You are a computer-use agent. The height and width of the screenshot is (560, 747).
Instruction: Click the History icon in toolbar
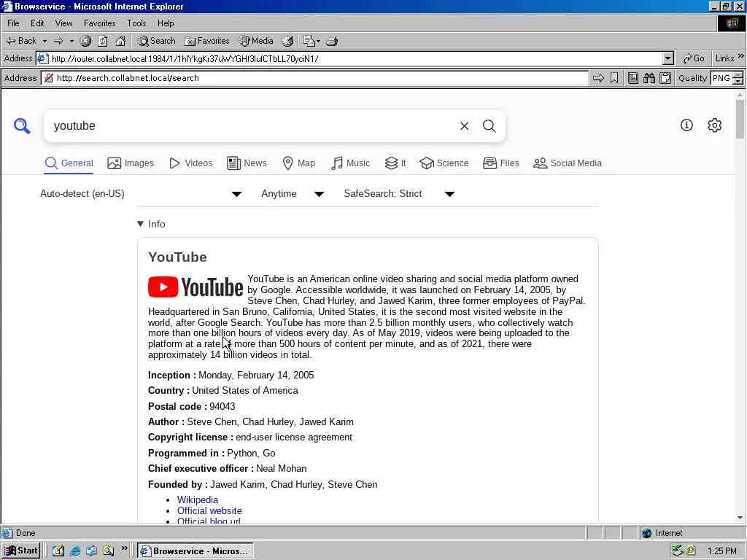tap(287, 41)
